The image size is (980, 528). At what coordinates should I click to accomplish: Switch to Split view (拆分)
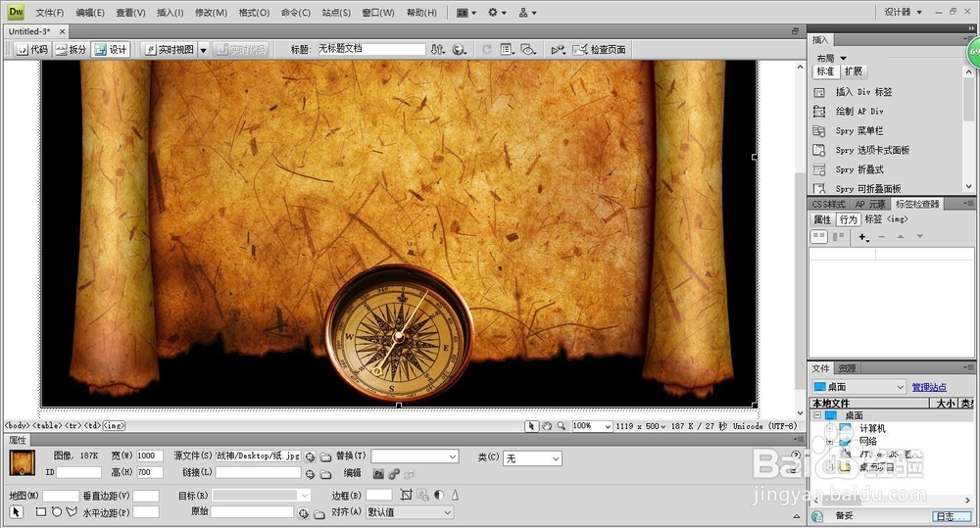click(x=71, y=49)
